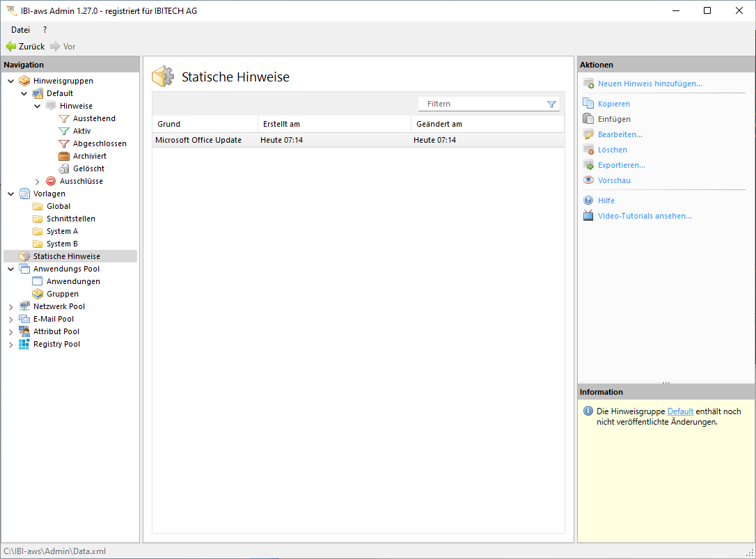This screenshot has height=559, width=756.
Task: Select the Microsoft Office Update row
Action: (198, 140)
